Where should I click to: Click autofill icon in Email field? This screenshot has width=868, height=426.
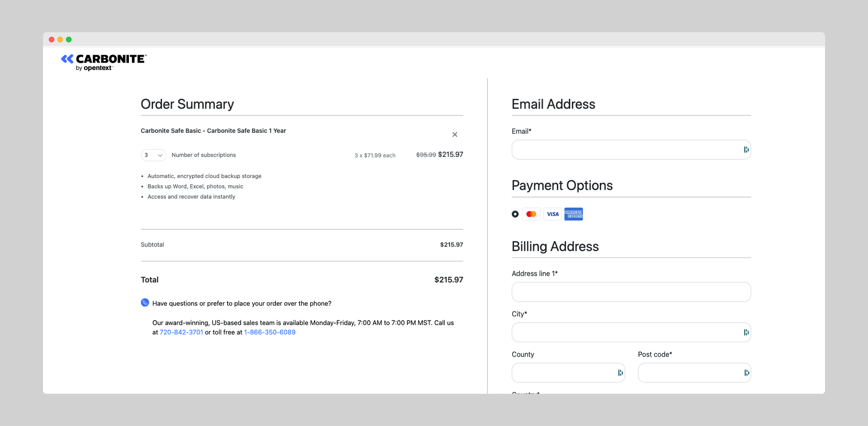(746, 150)
